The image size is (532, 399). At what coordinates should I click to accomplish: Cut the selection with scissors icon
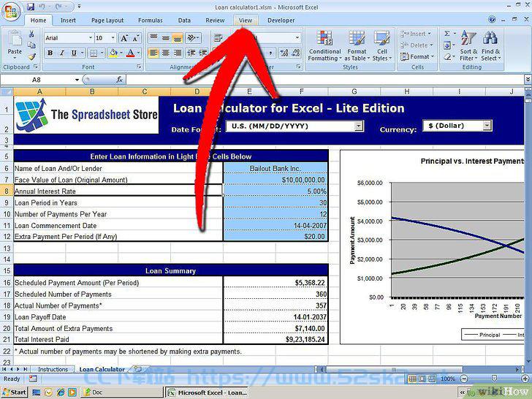click(31, 34)
